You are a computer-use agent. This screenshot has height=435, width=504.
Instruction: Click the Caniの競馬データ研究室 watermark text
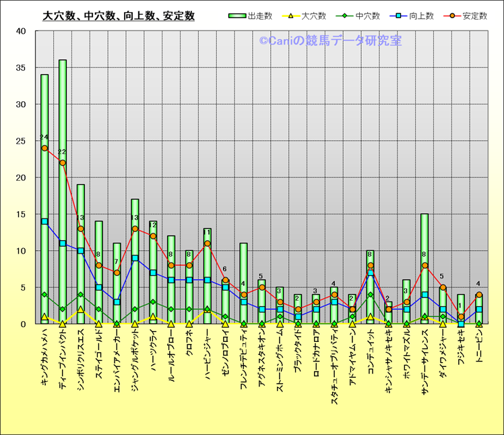click(x=330, y=41)
